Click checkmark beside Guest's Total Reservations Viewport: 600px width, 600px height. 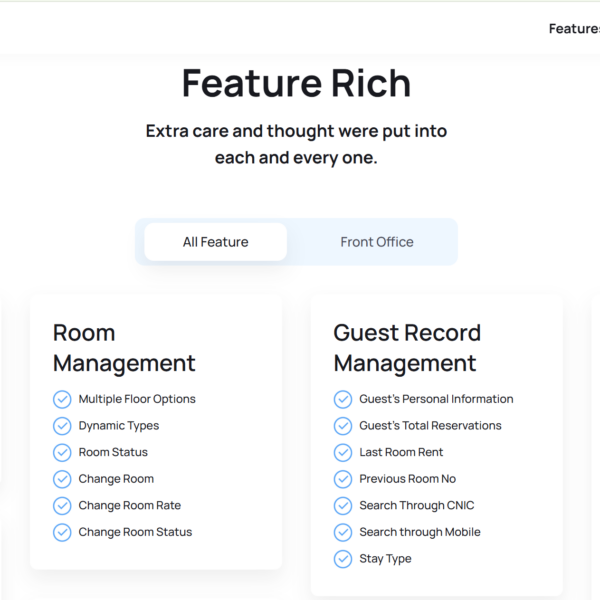tap(343, 426)
